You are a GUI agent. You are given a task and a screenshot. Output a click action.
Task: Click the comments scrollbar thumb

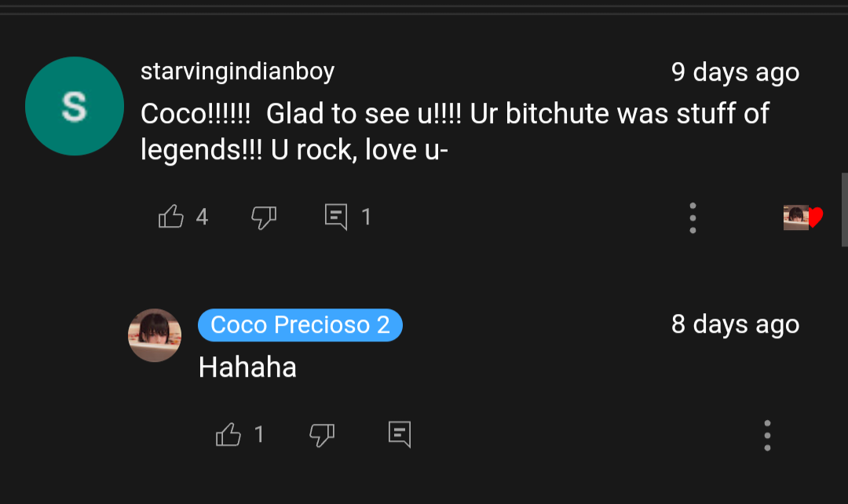(844, 210)
